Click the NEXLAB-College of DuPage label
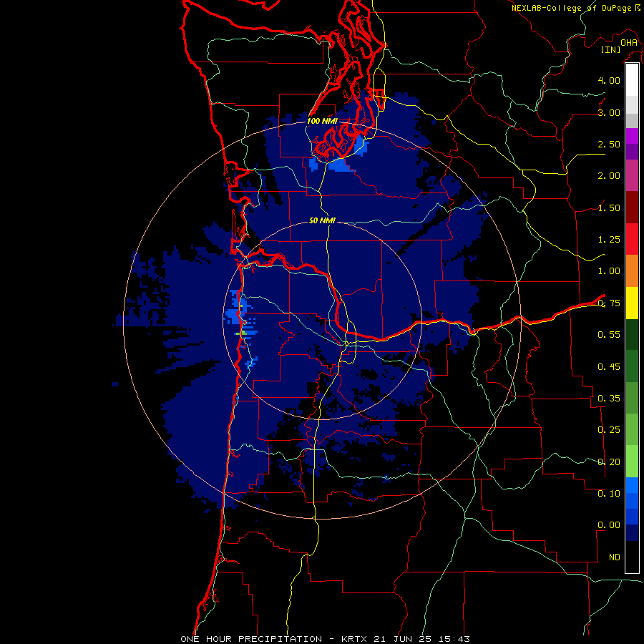644x644 pixels. pos(571,8)
